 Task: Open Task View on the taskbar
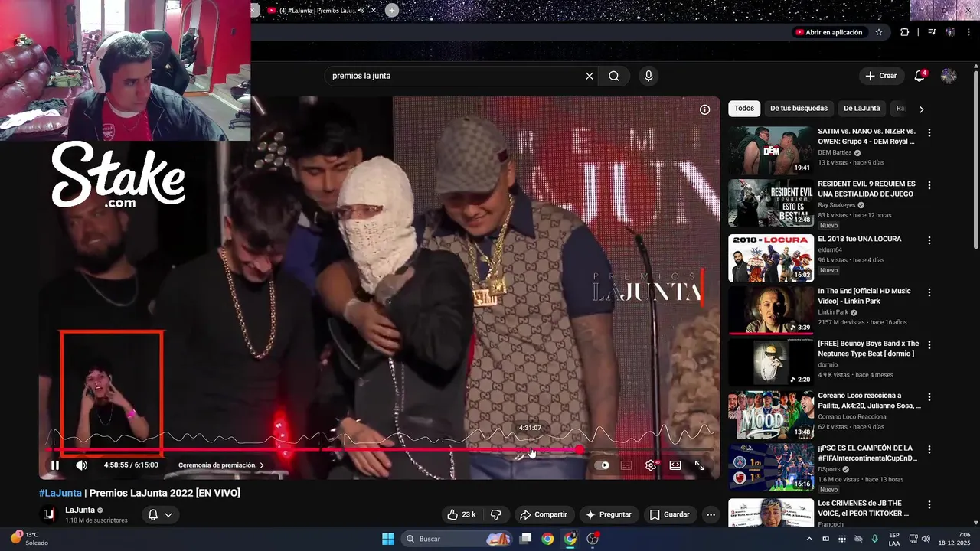click(x=525, y=539)
